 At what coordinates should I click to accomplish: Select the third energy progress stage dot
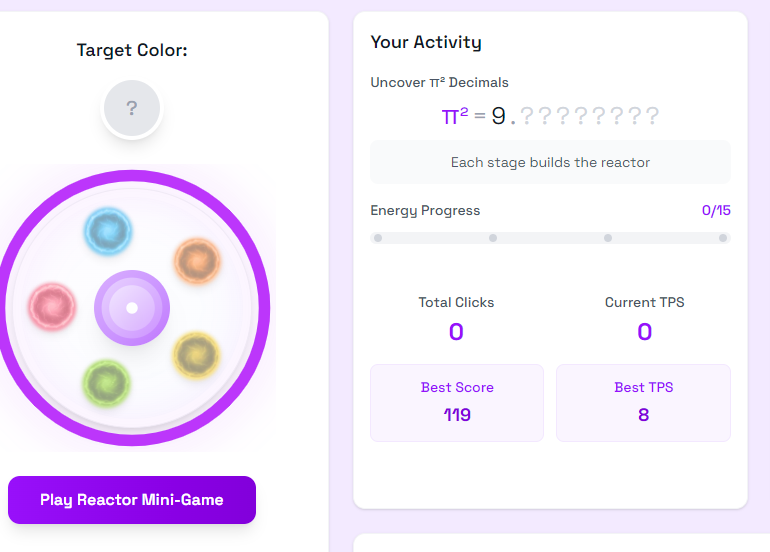point(608,238)
